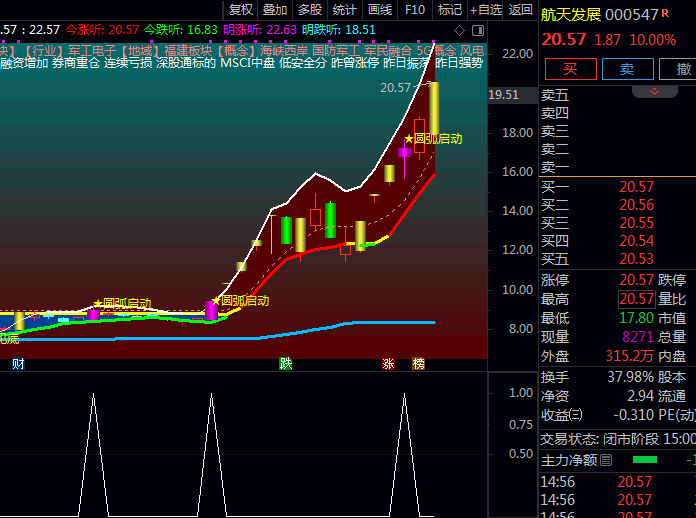Image resolution: width=696 pixels, height=518 pixels.
Task: Click the 换手 value 37.98%
Action: pyautogui.click(x=630, y=377)
